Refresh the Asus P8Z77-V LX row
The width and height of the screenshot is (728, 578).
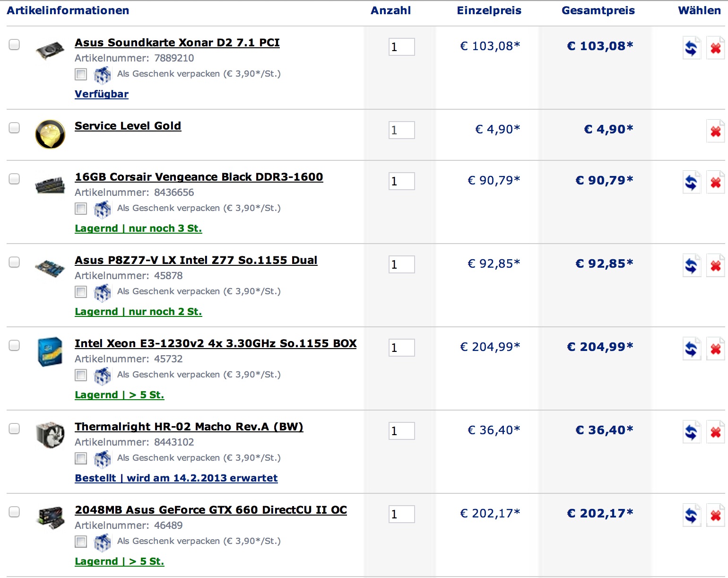(x=691, y=265)
